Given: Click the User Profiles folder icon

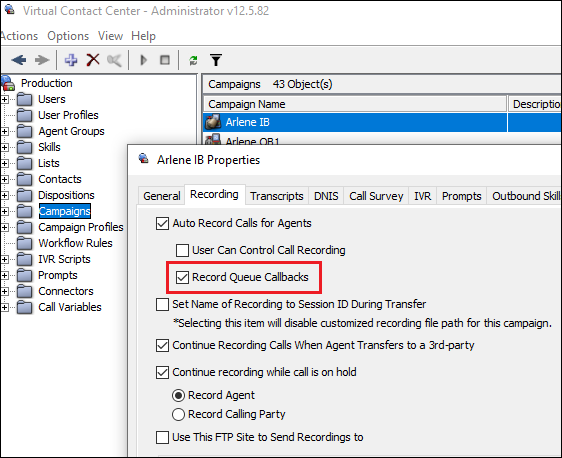Looking at the screenshot, I should coord(24,115).
